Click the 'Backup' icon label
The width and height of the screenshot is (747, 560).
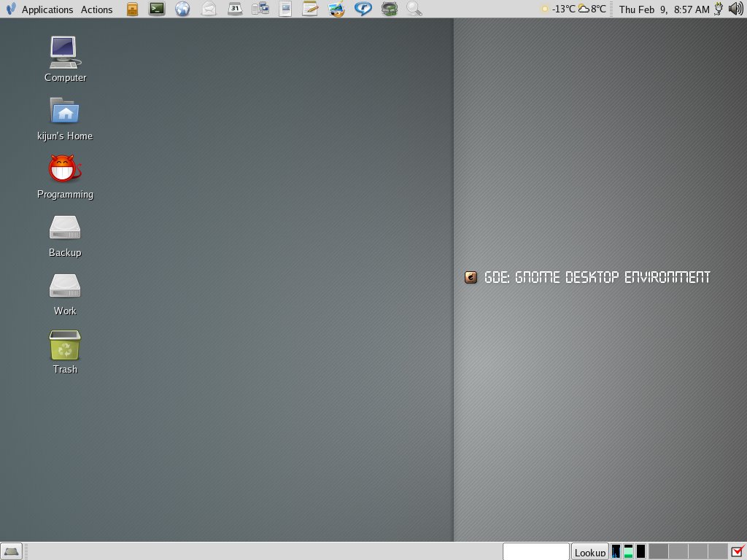pos(65,253)
